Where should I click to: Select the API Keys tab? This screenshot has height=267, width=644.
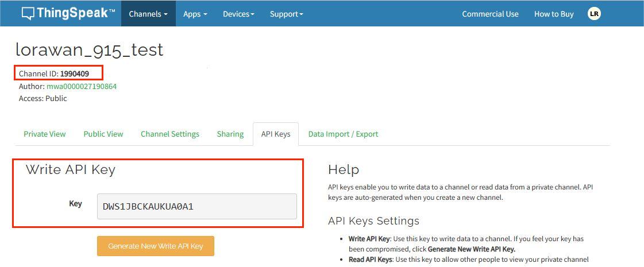click(276, 134)
